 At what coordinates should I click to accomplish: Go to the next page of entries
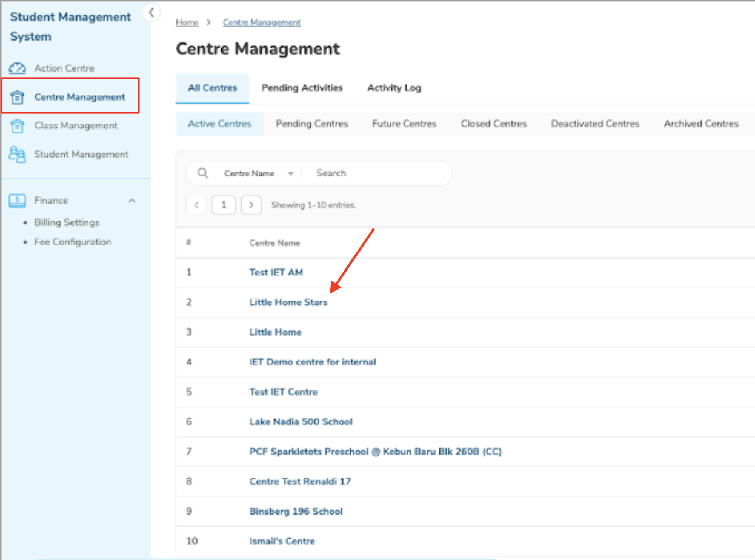(251, 205)
